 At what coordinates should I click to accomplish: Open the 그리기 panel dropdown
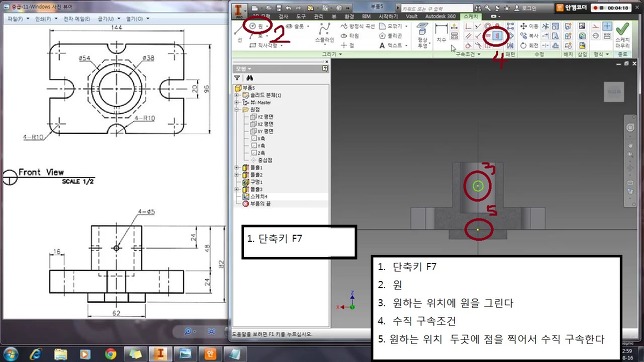point(332,54)
